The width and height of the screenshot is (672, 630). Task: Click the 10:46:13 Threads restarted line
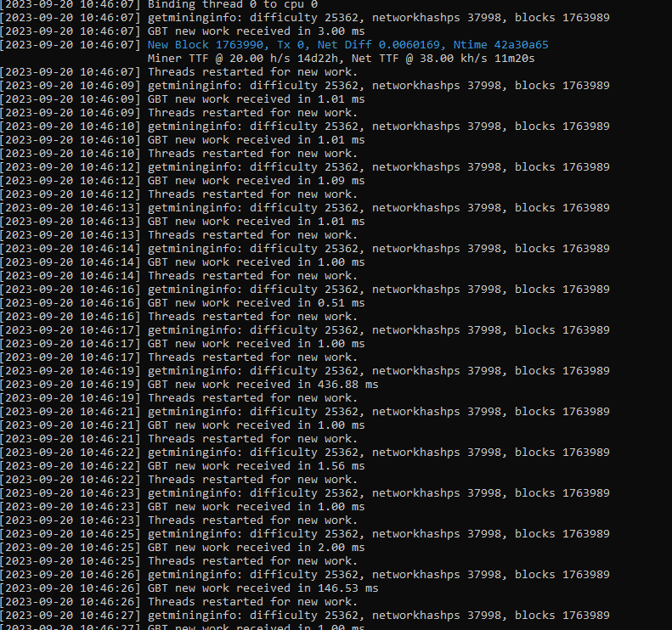point(178,235)
